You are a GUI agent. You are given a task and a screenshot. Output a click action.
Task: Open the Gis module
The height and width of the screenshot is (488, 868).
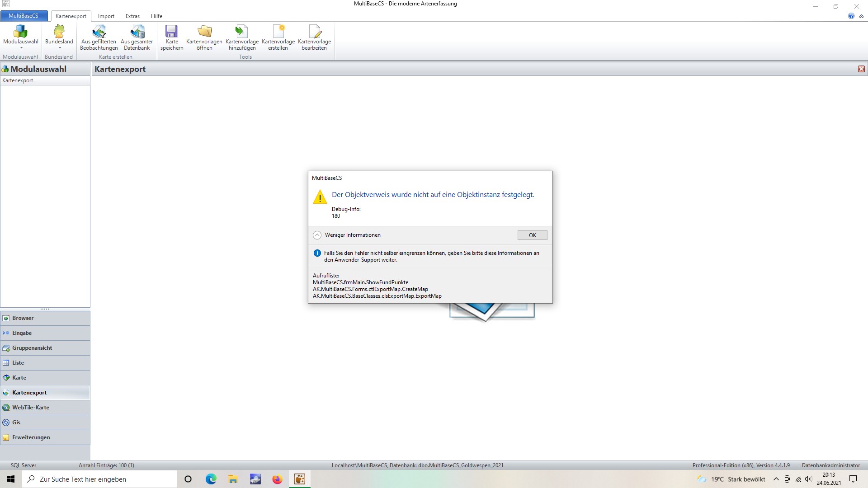[x=45, y=422]
